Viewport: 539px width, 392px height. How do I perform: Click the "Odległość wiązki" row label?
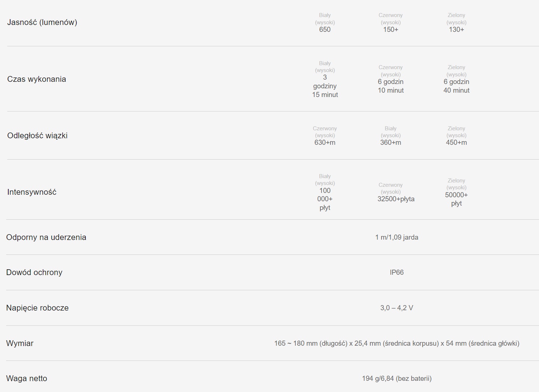coord(37,136)
